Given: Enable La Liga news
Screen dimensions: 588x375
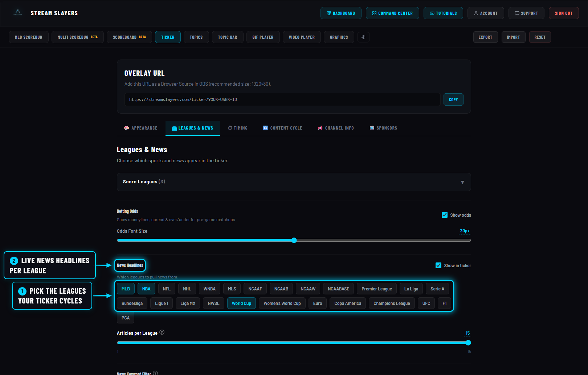Looking at the screenshot, I should [x=411, y=289].
